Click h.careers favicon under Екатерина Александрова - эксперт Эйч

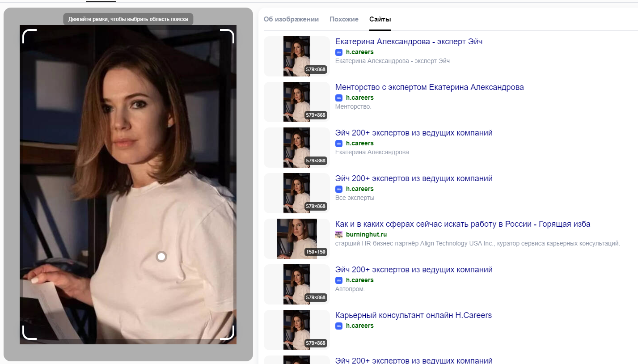[339, 52]
